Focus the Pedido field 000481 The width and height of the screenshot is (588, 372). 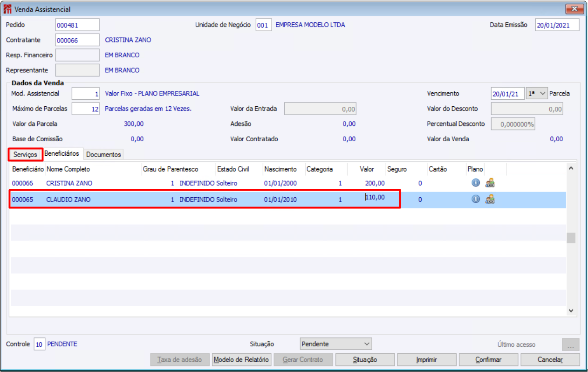coord(77,25)
